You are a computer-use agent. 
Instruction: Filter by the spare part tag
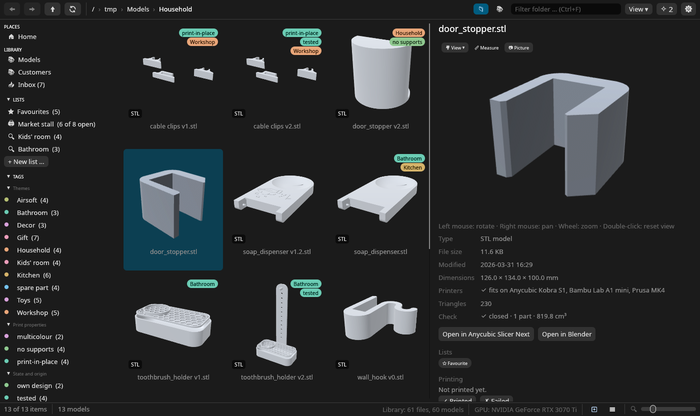(x=38, y=287)
